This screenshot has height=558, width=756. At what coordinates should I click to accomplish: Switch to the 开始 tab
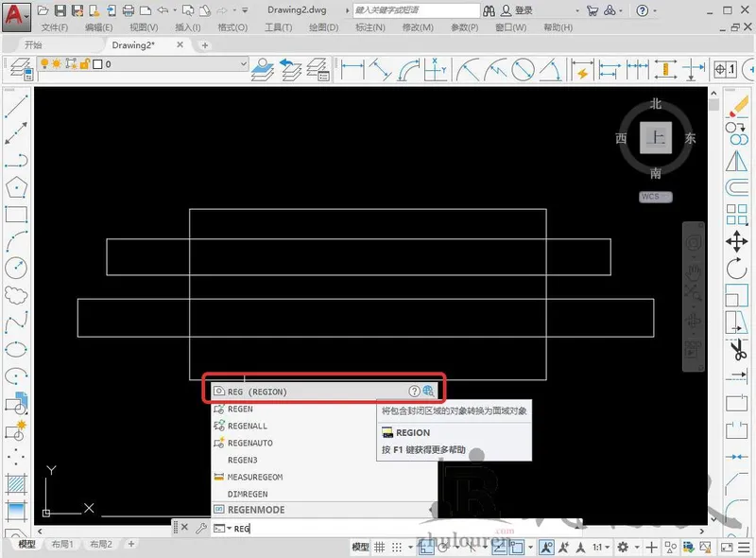pos(33,44)
